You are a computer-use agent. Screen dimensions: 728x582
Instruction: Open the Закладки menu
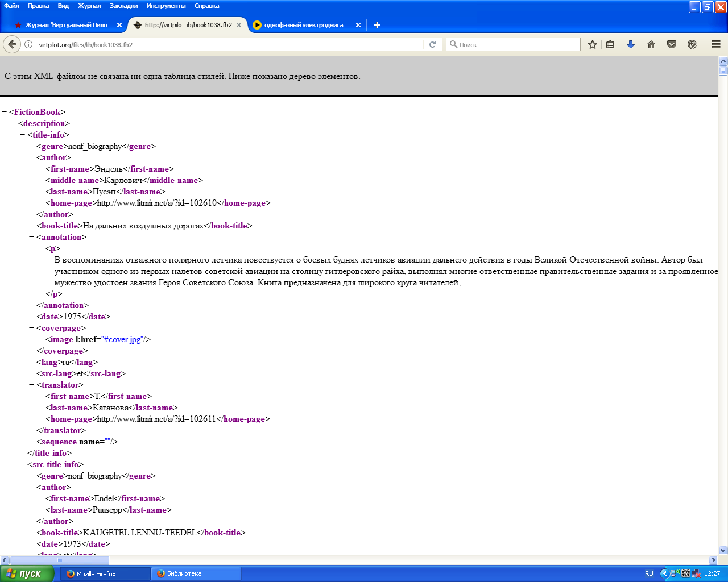coord(124,6)
